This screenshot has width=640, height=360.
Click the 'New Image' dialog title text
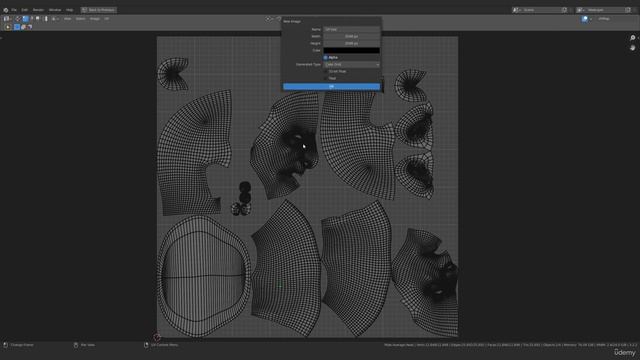click(292, 21)
